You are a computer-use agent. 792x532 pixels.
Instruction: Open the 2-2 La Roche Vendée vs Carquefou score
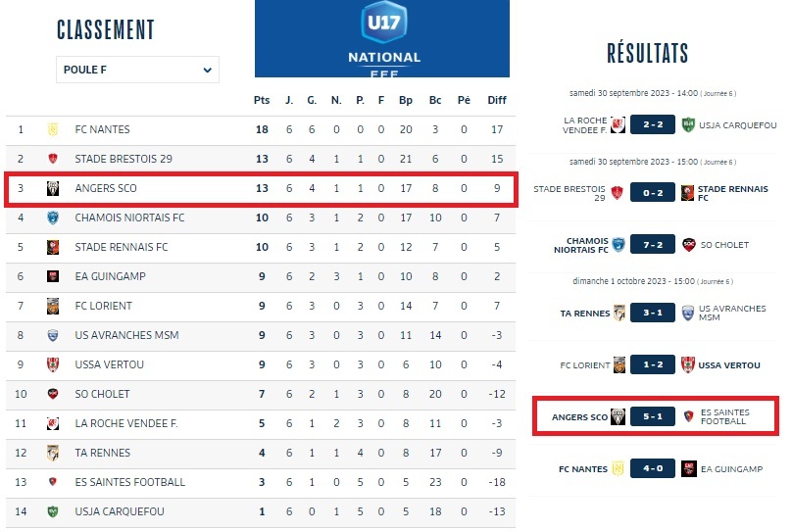pyautogui.click(x=652, y=124)
